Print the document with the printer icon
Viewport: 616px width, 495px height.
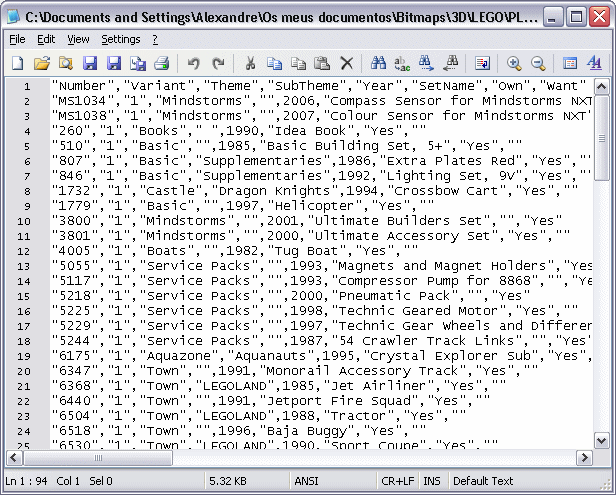pos(161,63)
